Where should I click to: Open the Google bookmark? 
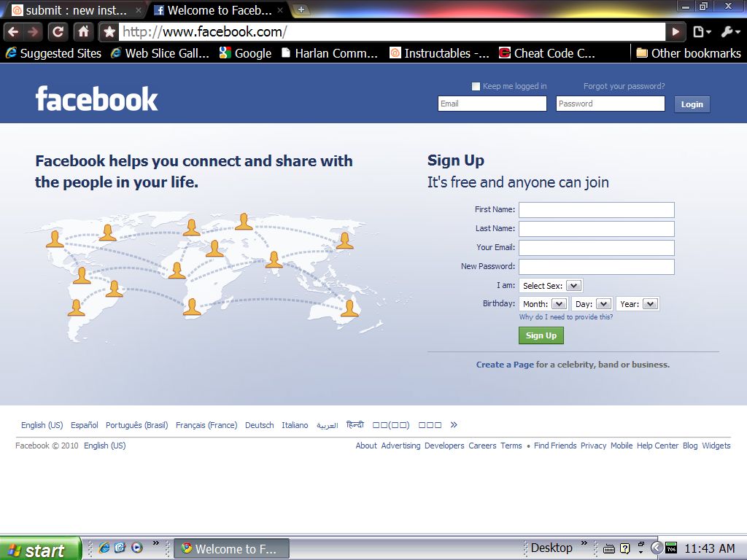coord(245,53)
